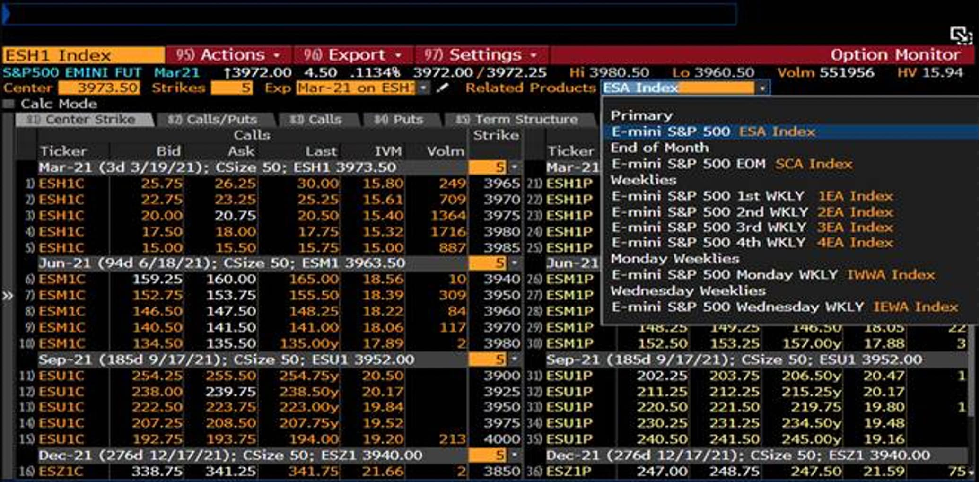Click the pencil edit icon beside expiration field
Image resolution: width=980 pixels, height=482 pixels.
point(442,88)
